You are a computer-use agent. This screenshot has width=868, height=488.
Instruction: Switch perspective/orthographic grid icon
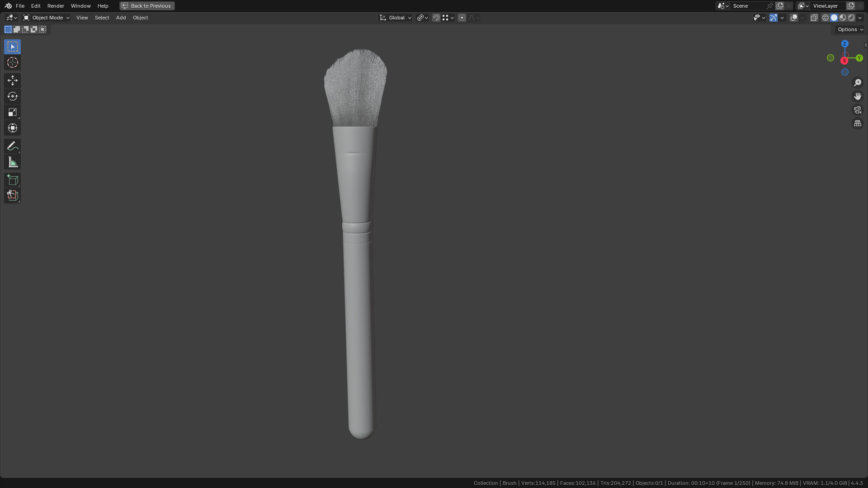click(858, 123)
